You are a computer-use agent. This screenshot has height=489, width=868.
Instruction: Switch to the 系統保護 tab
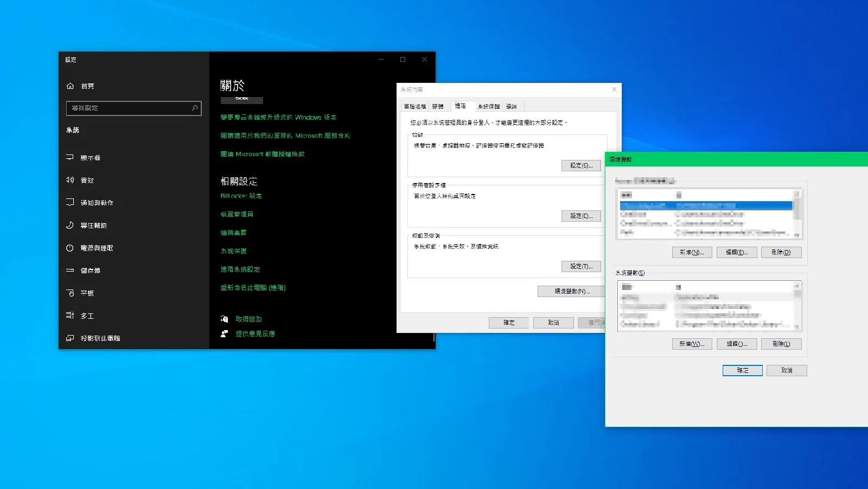click(x=488, y=106)
